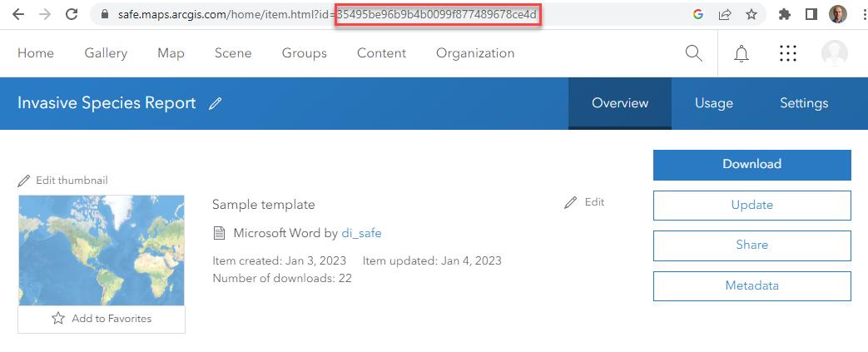Open the Content page
Screen dimensions: 868x352
coord(381,53)
